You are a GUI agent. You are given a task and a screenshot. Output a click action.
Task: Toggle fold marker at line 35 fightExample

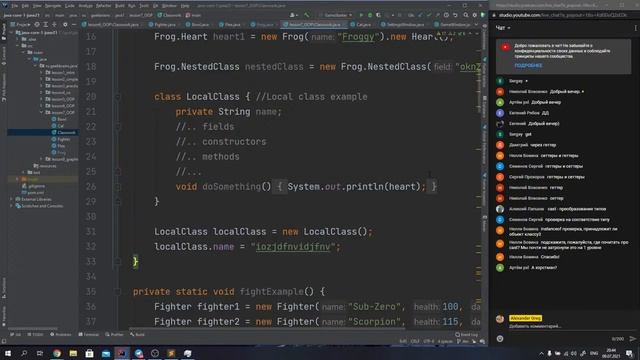pyautogui.click(x=118, y=291)
